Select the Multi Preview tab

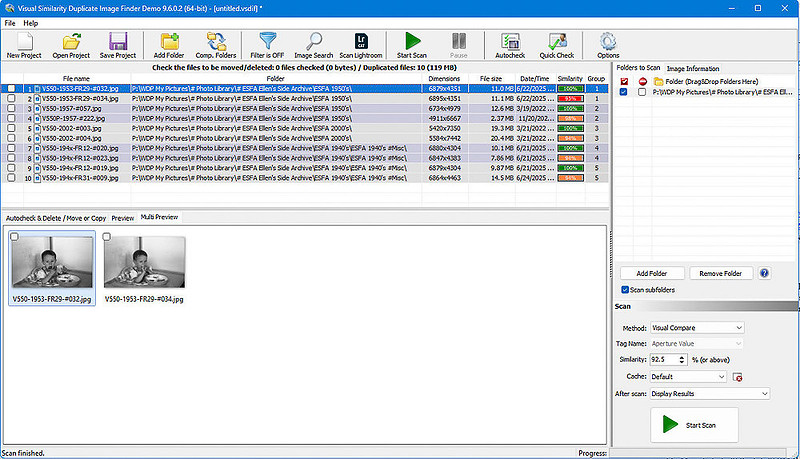(x=159, y=217)
